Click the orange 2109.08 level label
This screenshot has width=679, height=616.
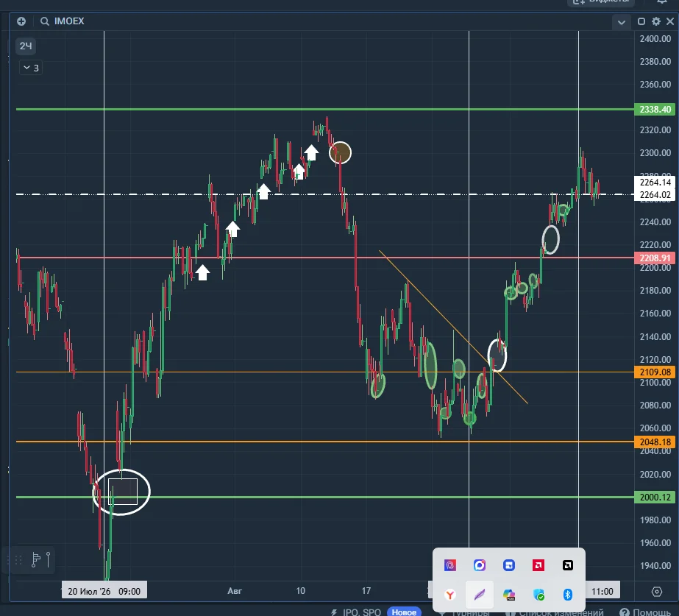coord(655,372)
